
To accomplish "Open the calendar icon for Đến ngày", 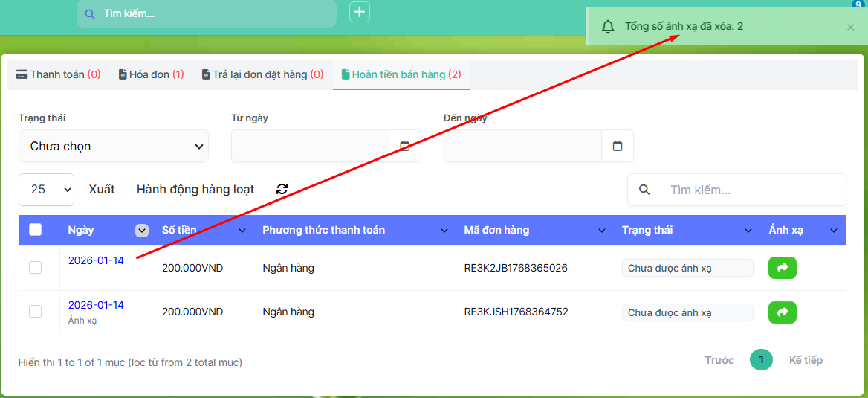I will tap(618, 146).
